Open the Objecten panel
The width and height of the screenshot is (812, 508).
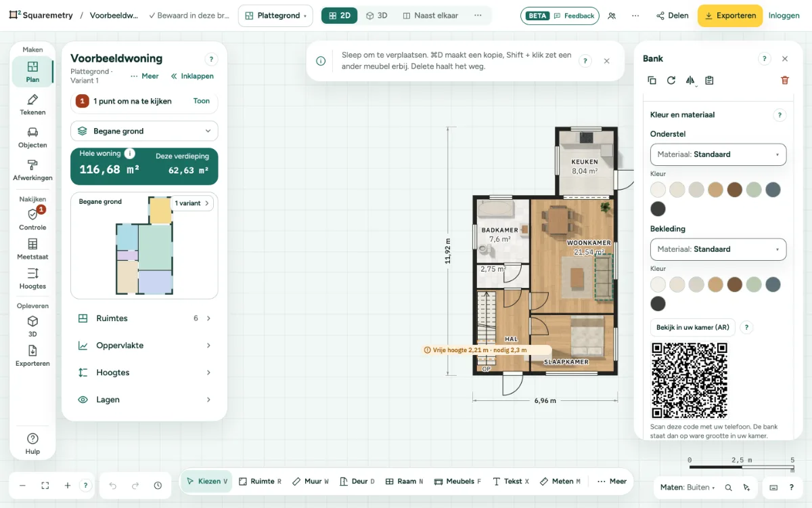(x=32, y=137)
